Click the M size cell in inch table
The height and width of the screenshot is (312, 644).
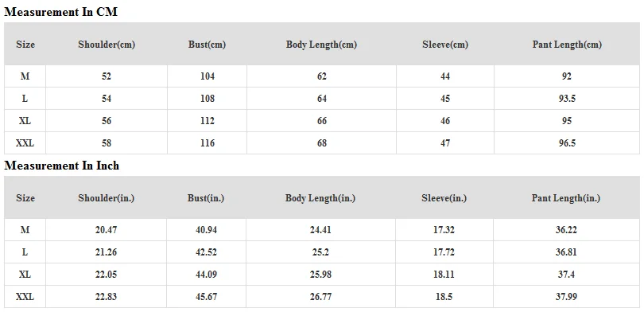pyautogui.click(x=25, y=230)
